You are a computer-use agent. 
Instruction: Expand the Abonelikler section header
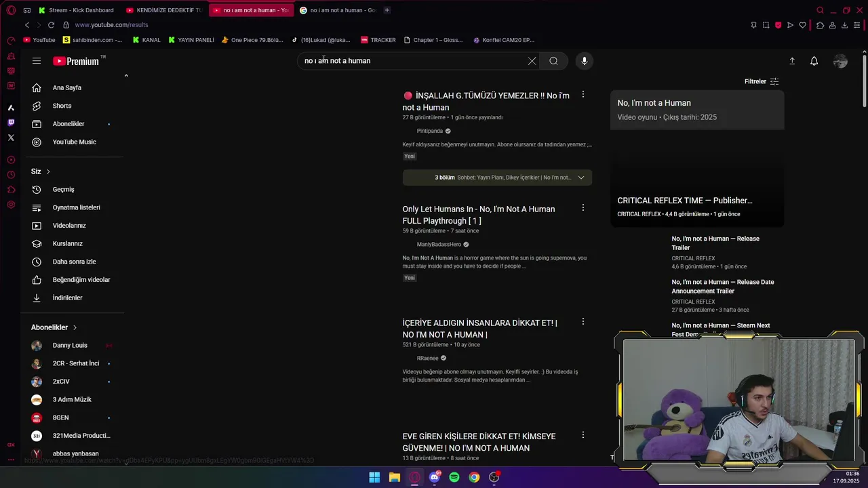[54, 327]
